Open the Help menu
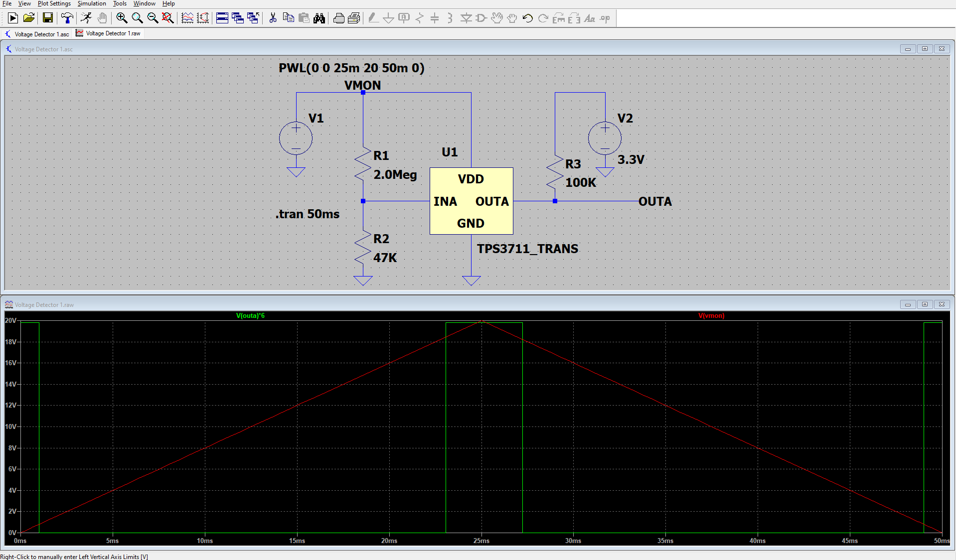The height and width of the screenshot is (560, 956). (168, 3)
